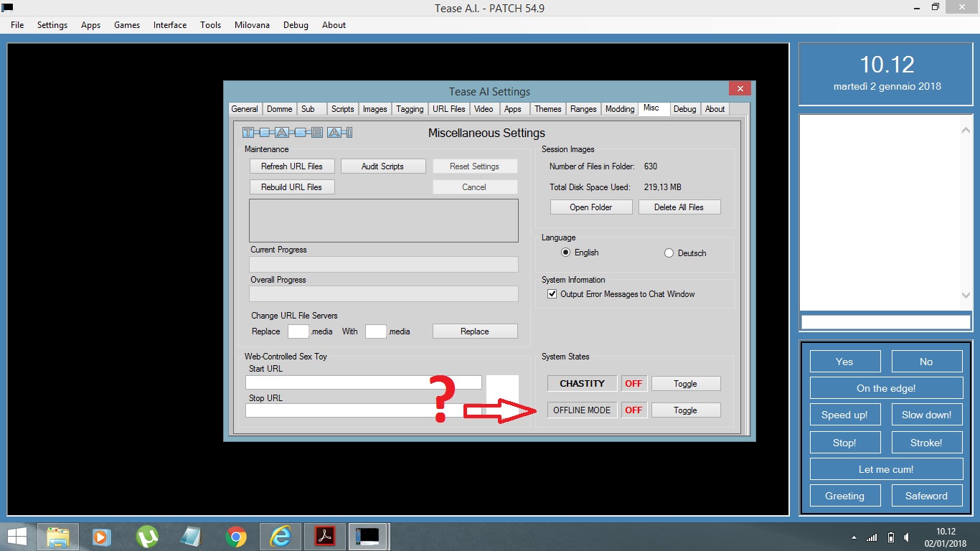980x551 pixels.
Task: Switch to the Images settings tab
Action: coord(374,109)
